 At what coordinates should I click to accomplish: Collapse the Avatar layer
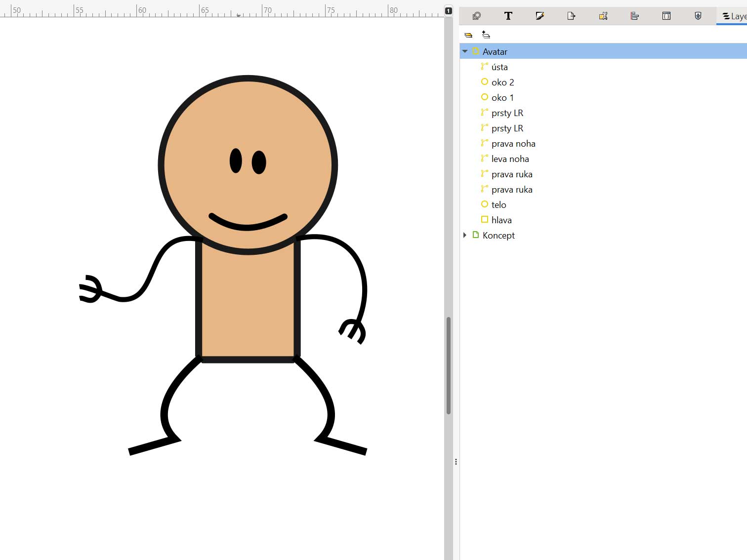[x=465, y=51]
